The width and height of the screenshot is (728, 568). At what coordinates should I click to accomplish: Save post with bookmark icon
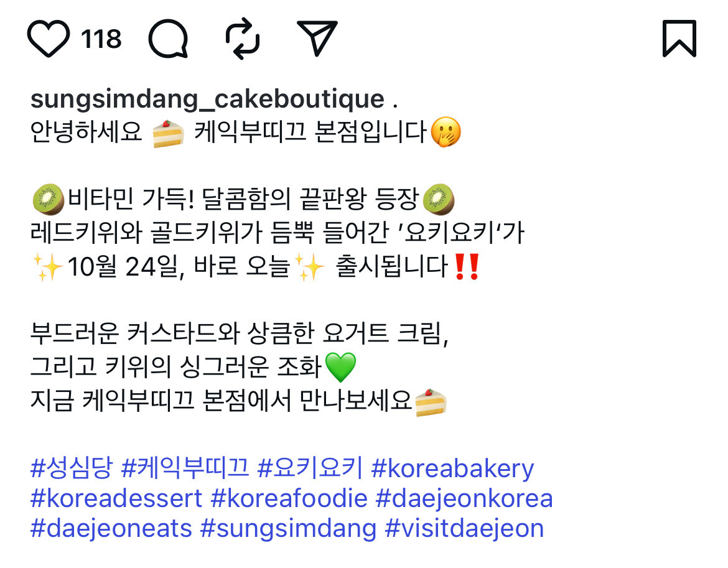(679, 39)
